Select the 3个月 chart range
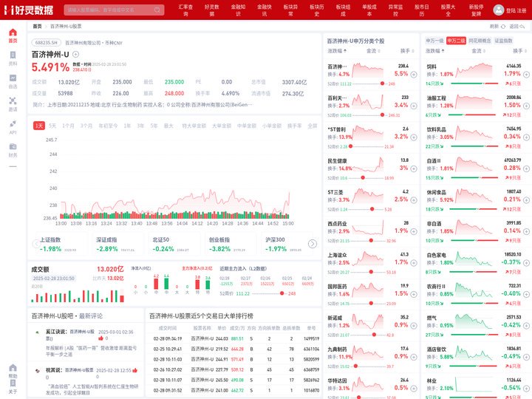532x399 pixels. click(86, 126)
